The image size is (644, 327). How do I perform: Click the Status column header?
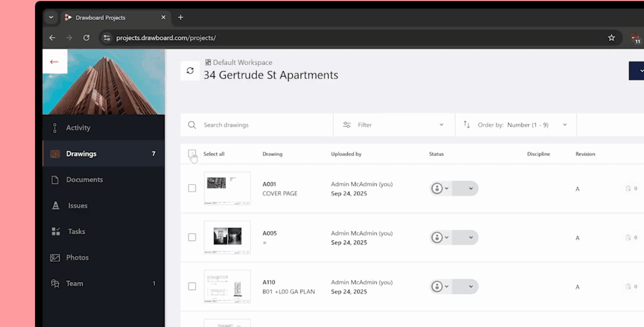click(436, 154)
